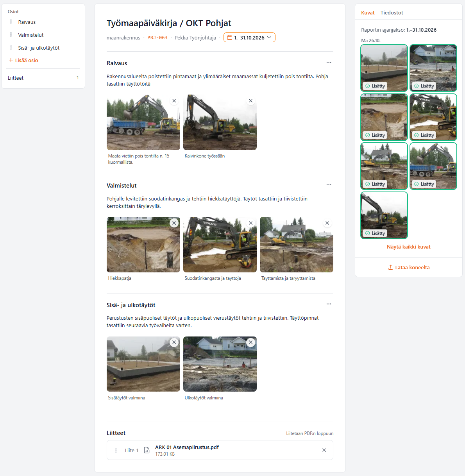Remove the 'Hiekkapatja' photo
Screen dimensions: 465x476
pos(174,223)
